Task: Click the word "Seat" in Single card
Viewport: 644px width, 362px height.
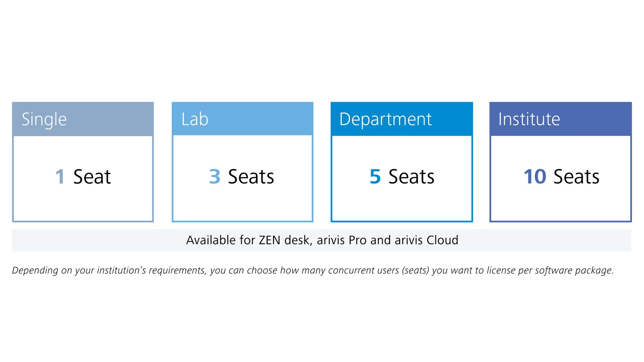Action: [x=92, y=177]
